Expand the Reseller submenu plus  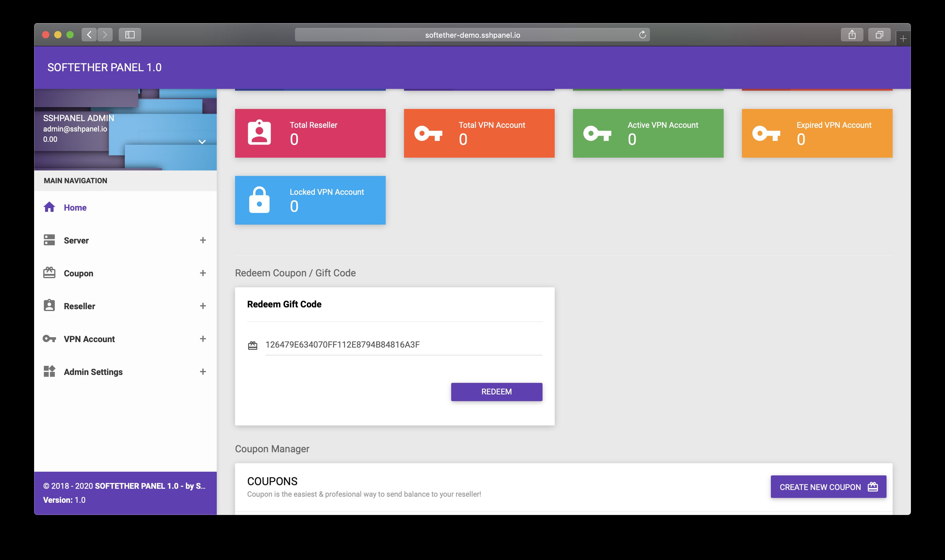(203, 306)
